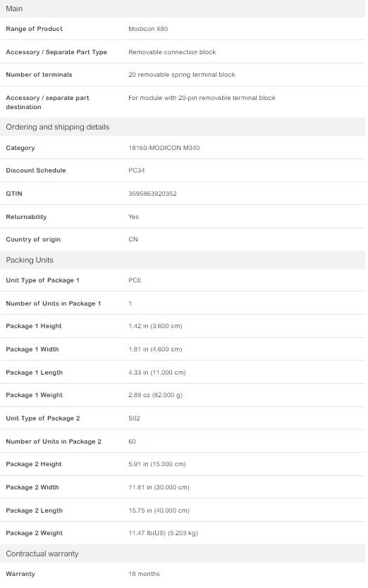Select the Package 1 Height measurement

[155, 326]
